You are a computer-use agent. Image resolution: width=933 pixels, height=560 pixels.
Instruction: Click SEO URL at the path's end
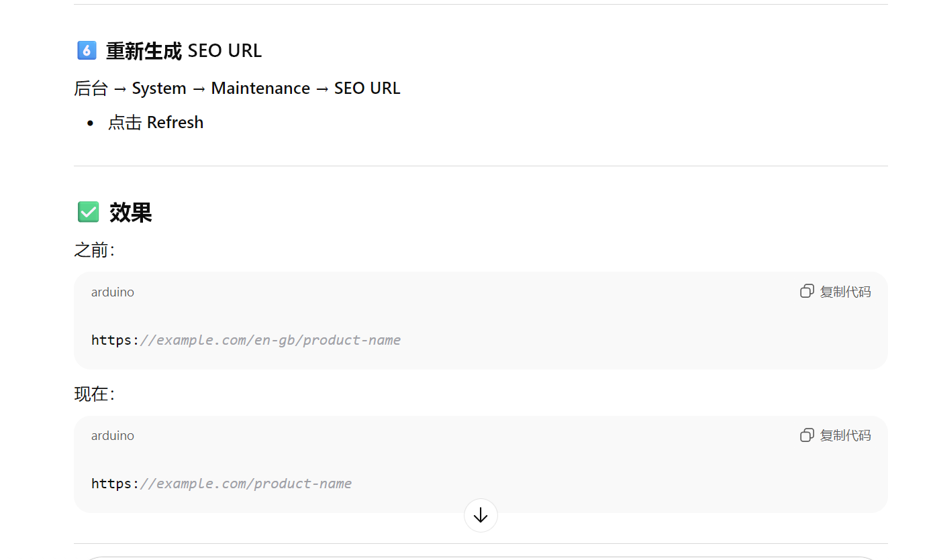tap(367, 89)
